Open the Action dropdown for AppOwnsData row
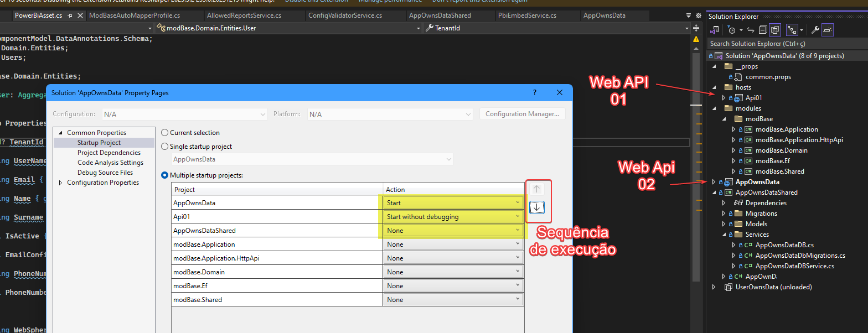The height and width of the screenshot is (333, 868). click(453, 203)
